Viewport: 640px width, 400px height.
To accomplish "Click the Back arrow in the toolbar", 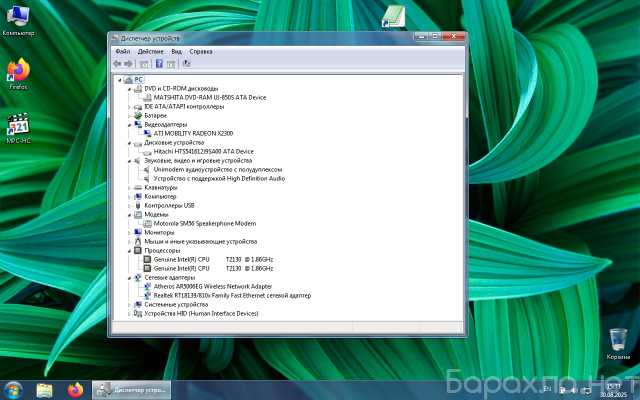I will click(117, 64).
